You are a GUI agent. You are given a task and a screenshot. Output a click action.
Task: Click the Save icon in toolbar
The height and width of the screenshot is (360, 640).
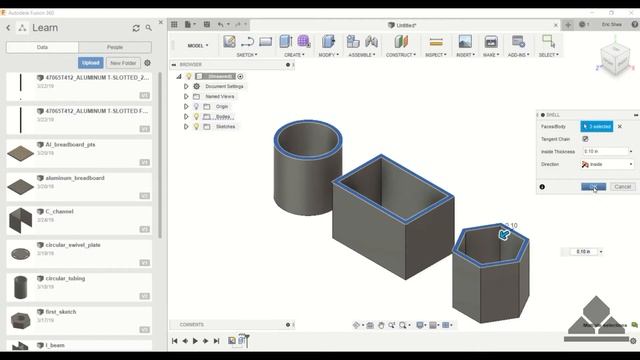point(207,24)
